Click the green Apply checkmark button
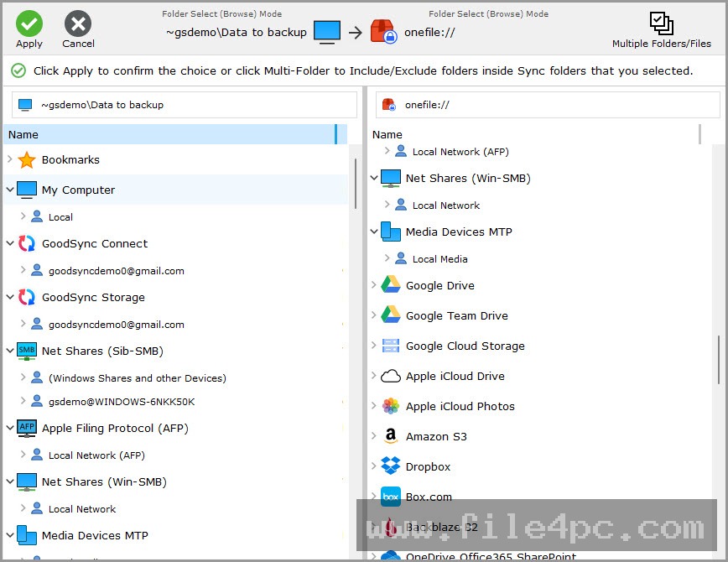Screen dimensions: 728x562 pos(29,23)
